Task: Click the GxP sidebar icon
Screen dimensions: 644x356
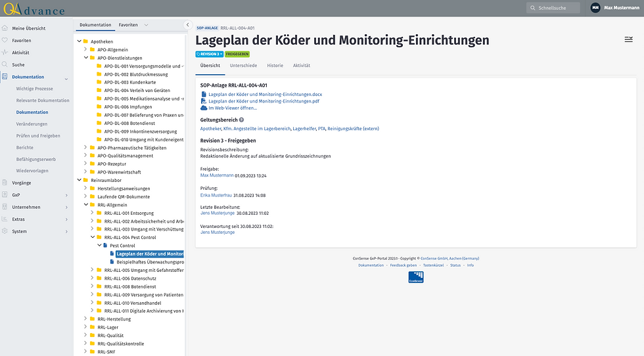Action: 5,194
